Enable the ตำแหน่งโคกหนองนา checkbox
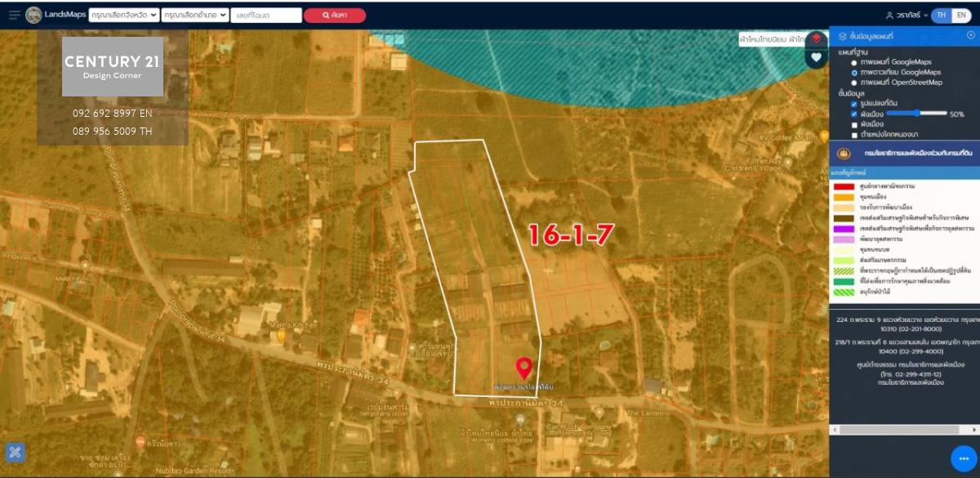Image resolution: width=980 pixels, height=478 pixels. (x=854, y=134)
